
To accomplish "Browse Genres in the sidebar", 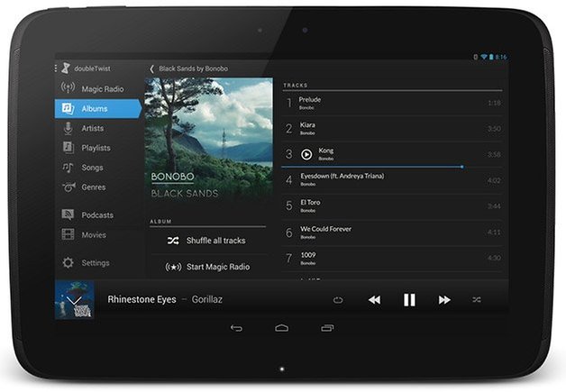I will (98, 187).
